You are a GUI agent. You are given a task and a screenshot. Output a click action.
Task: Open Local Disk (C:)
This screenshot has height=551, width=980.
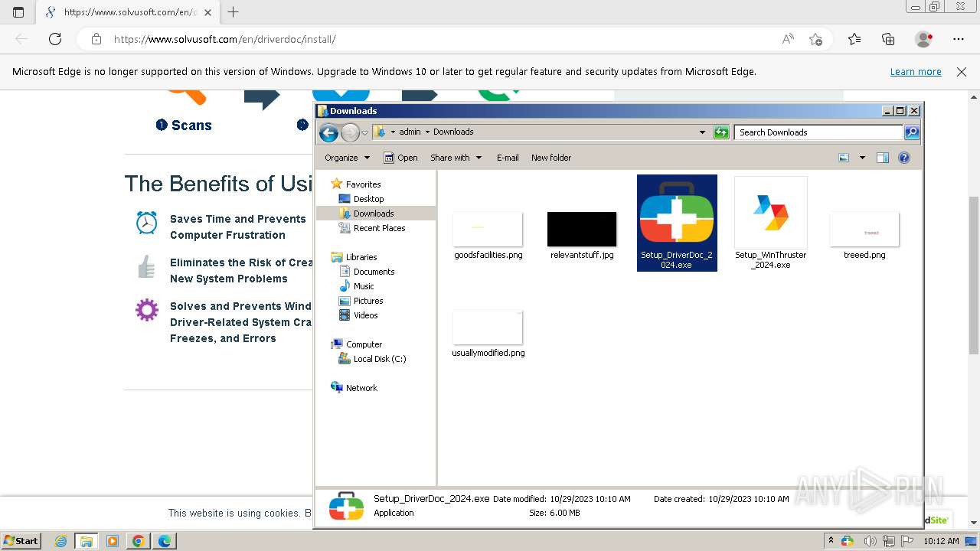(x=379, y=359)
